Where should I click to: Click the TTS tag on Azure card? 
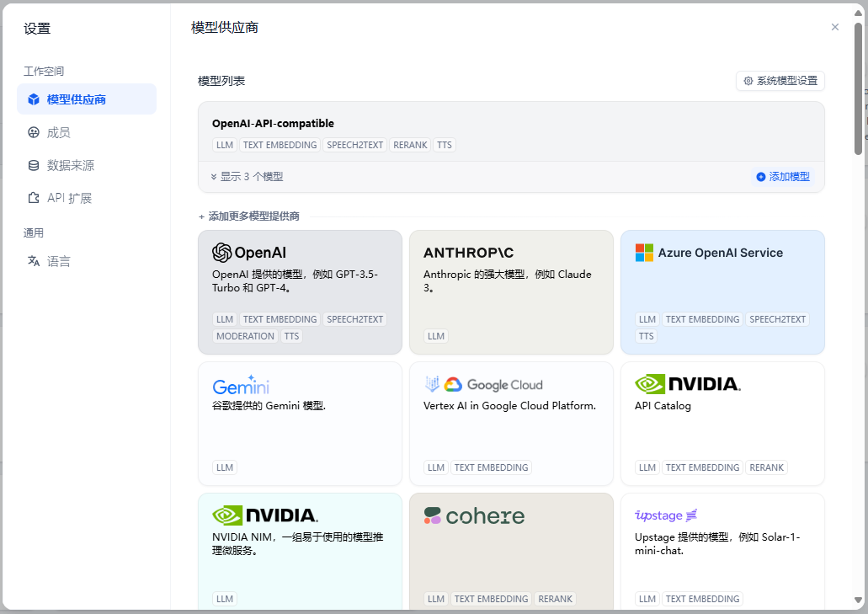(x=646, y=336)
